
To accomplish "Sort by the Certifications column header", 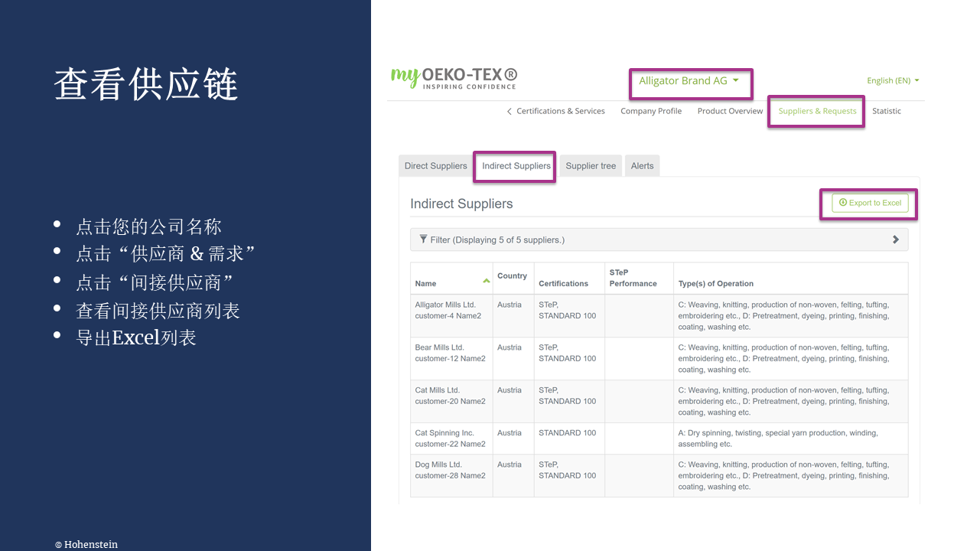I will point(563,283).
